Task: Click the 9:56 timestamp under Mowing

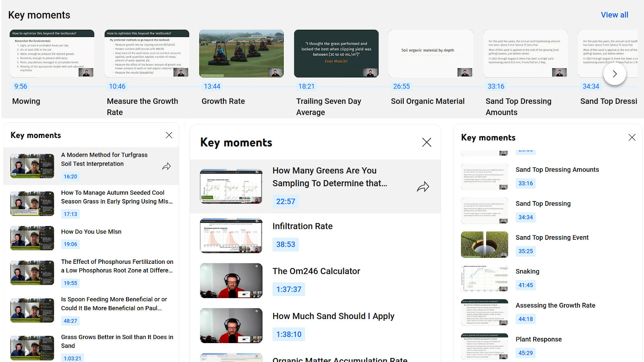Action: click(21, 86)
